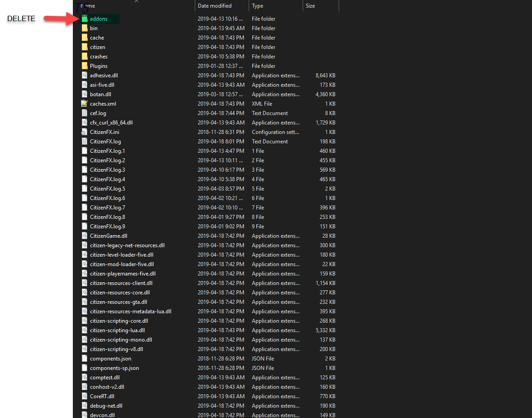
Task: Select the bin folder name
Action: click(94, 28)
